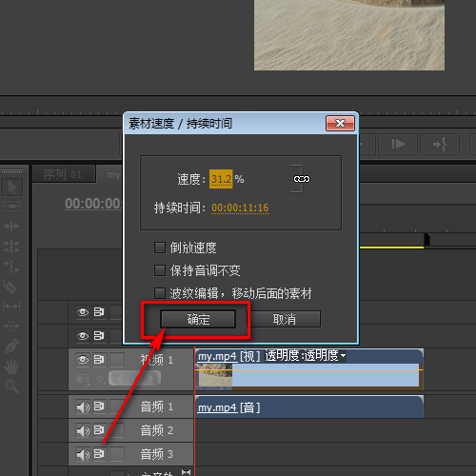Viewport: 476px width, 476px height.
Task: Click the clip thumbnail on 视频 1
Action: click(215, 376)
